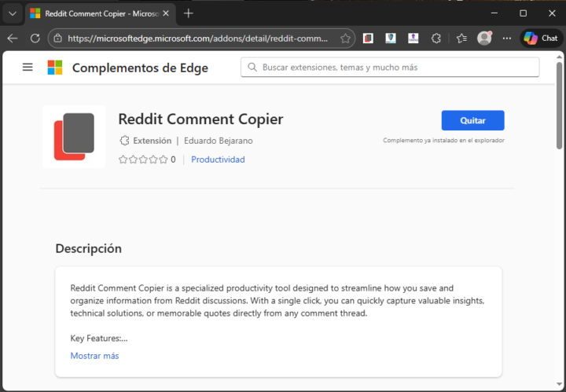
Task: Add this page to favorites star
Action: (345, 38)
